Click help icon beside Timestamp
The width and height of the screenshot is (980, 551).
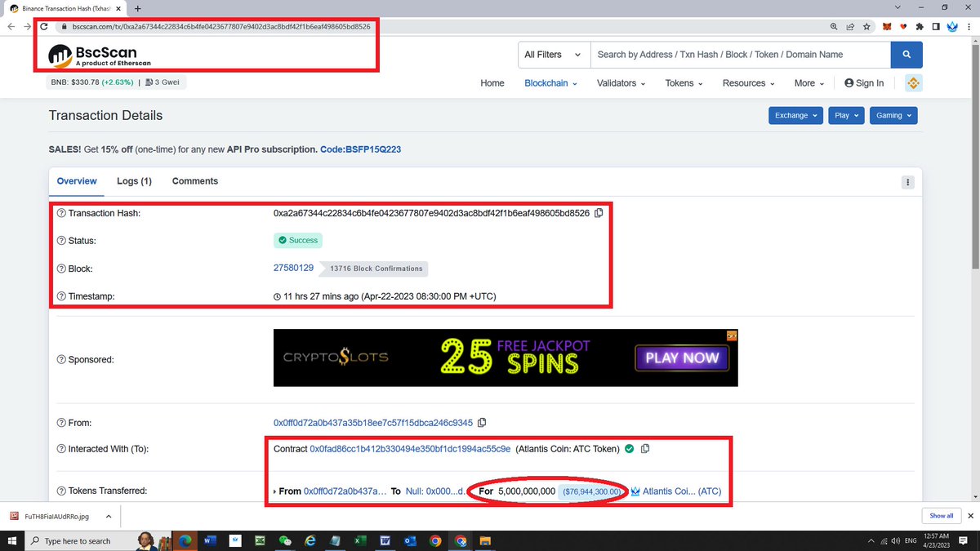click(x=61, y=296)
